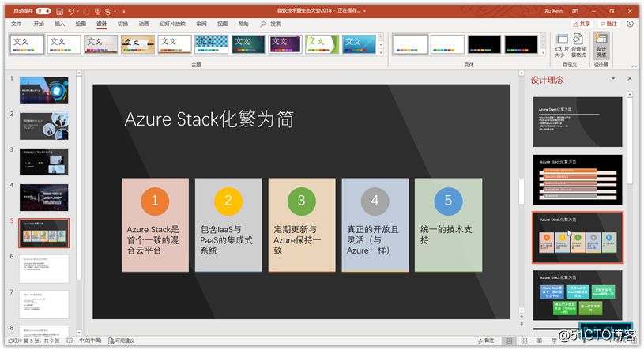Apply the wood-texture theme thumbnail

coord(137,44)
